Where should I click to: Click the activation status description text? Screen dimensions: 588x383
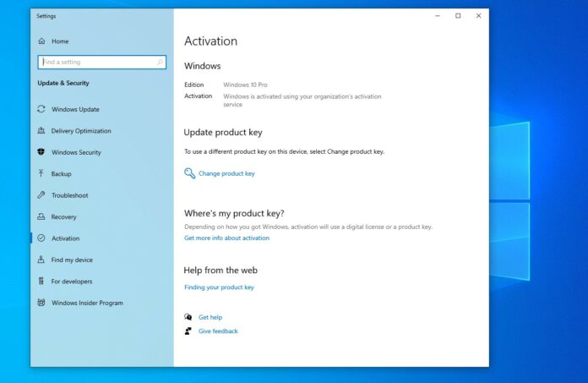pos(302,100)
